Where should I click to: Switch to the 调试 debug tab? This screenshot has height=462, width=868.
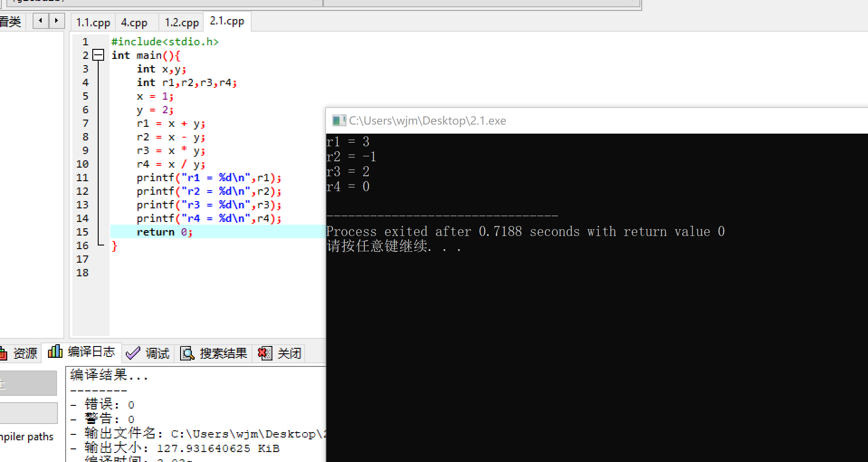pos(148,353)
